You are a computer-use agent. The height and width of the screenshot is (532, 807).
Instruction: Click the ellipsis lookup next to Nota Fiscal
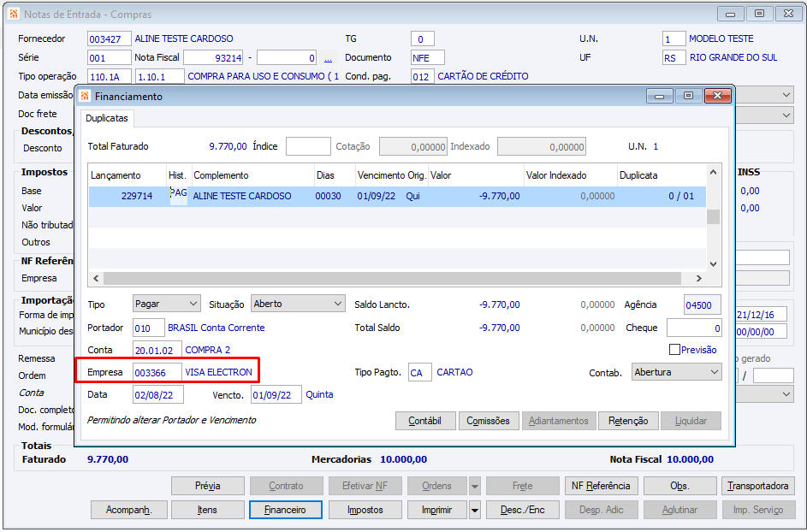(x=328, y=58)
